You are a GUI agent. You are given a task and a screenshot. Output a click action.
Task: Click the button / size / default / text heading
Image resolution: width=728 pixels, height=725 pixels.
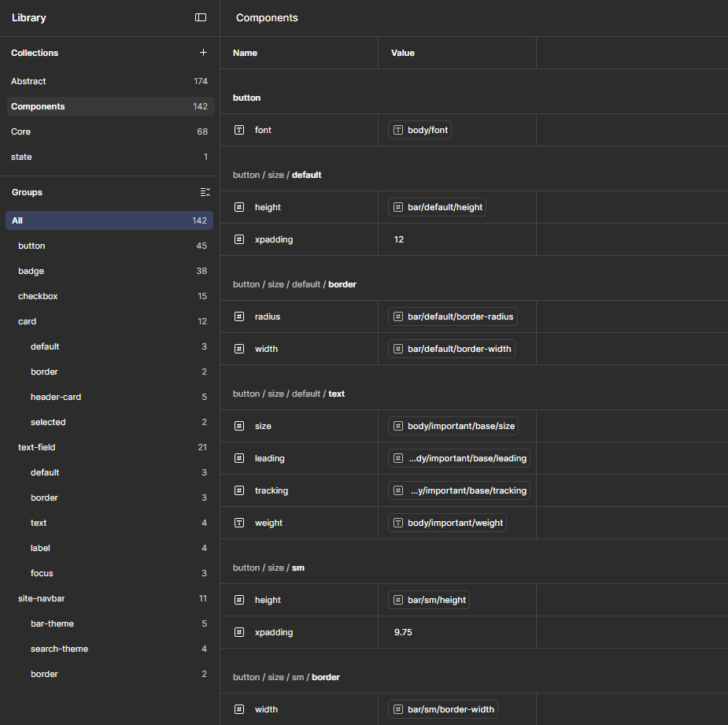pyautogui.click(x=289, y=394)
